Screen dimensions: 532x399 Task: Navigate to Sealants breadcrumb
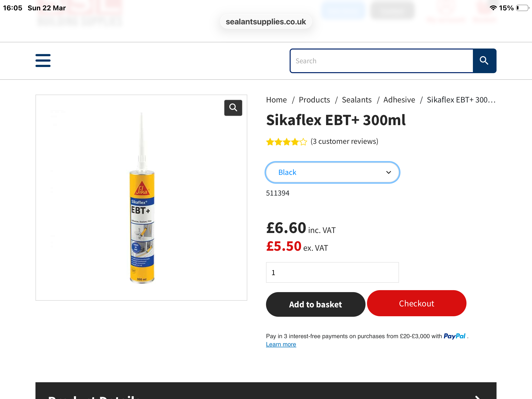357,100
